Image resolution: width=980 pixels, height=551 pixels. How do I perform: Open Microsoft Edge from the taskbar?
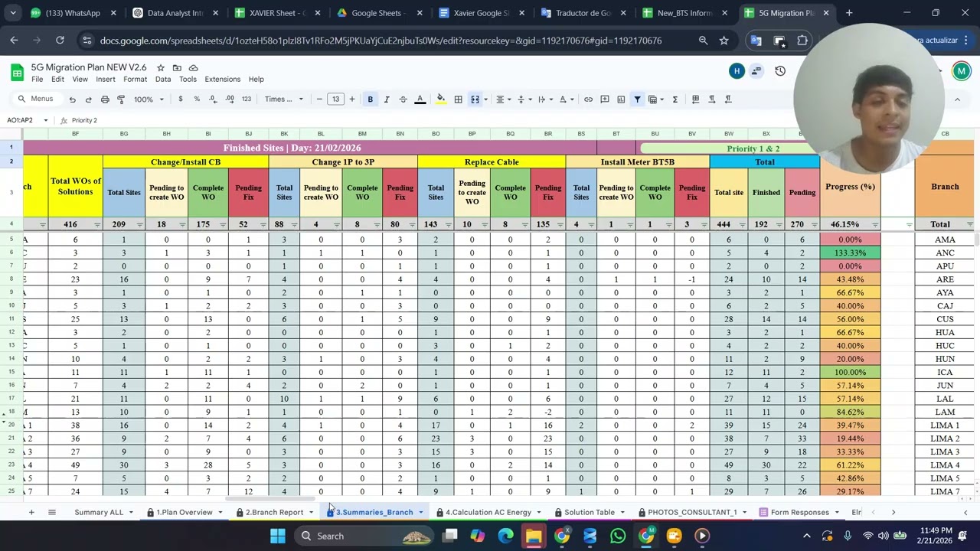(505, 536)
